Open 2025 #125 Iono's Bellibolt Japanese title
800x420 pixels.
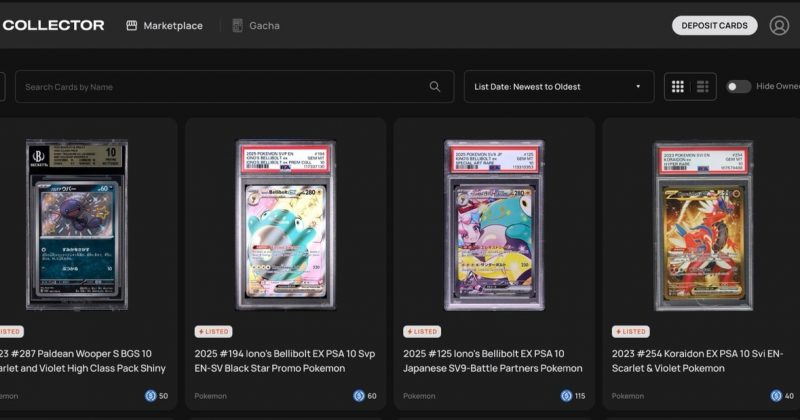pyautogui.click(x=492, y=361)
